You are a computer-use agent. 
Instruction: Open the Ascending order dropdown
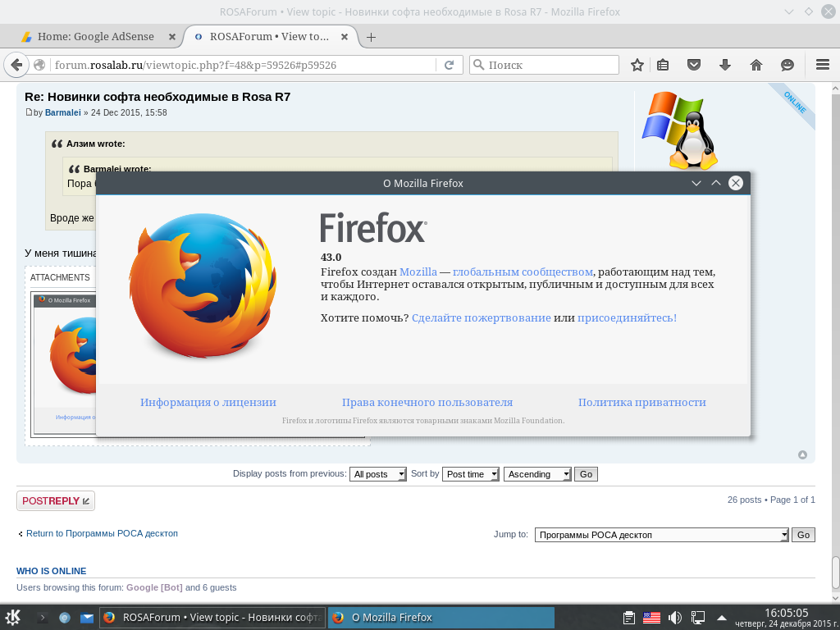point(537,474)
